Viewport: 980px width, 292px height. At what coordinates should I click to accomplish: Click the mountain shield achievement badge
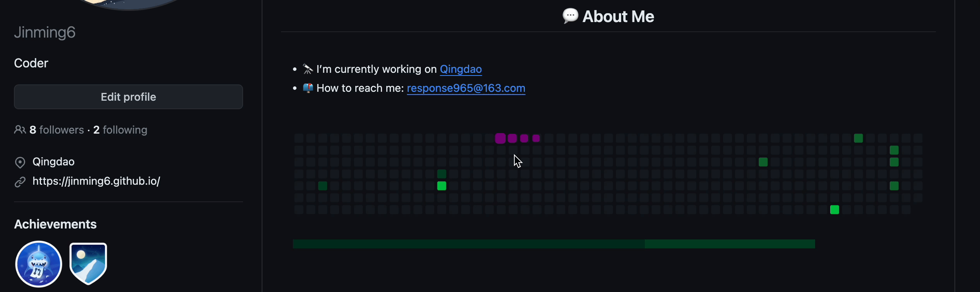pyautogui.click(x=88, y=264)
